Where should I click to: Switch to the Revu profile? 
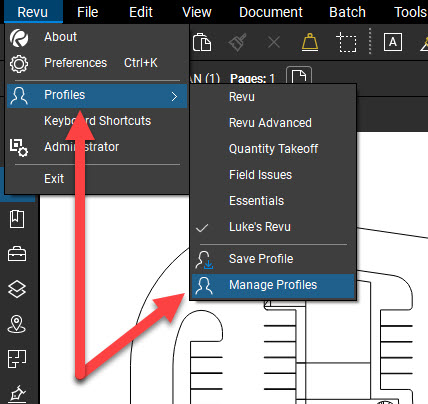click(273, 97)
